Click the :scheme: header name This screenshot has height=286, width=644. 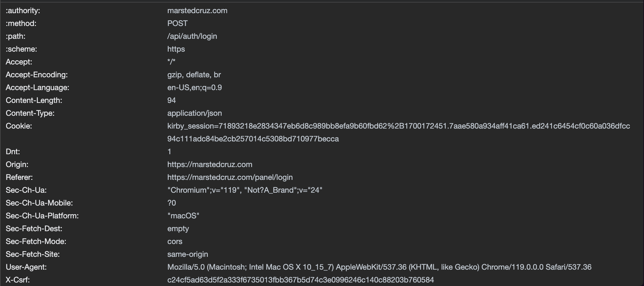coord(21,49)
